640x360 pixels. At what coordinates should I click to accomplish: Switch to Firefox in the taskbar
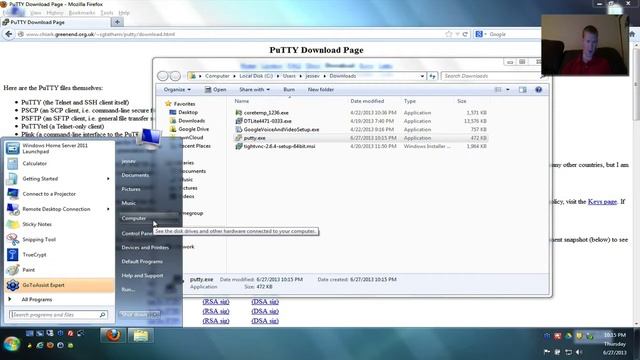click(113, 336)
